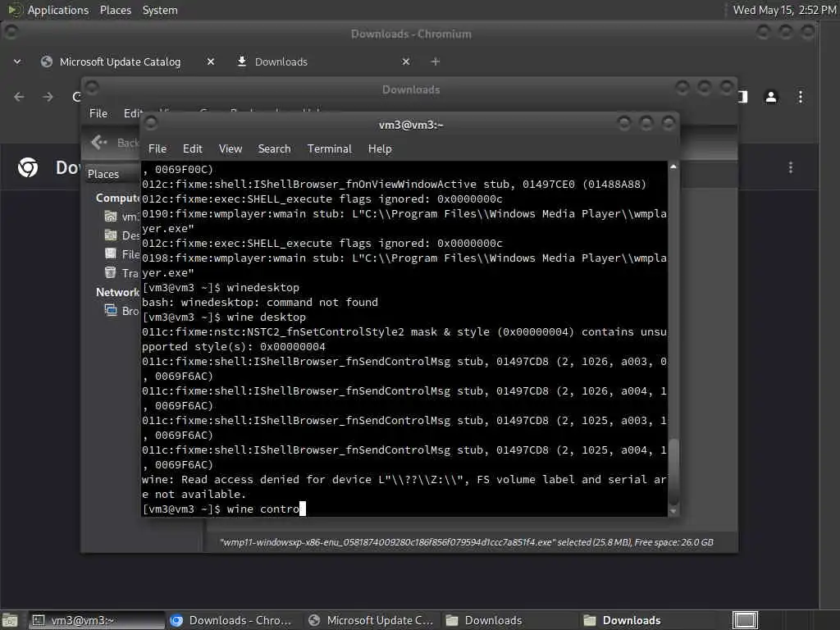Open Downloads page three-dot actions menu
Screen dimensions: 840x630
790,167
